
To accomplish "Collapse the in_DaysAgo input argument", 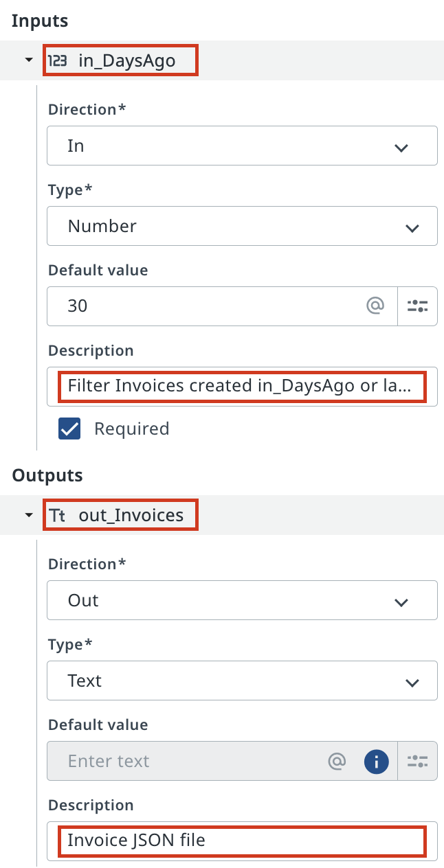I will (28, 60).
